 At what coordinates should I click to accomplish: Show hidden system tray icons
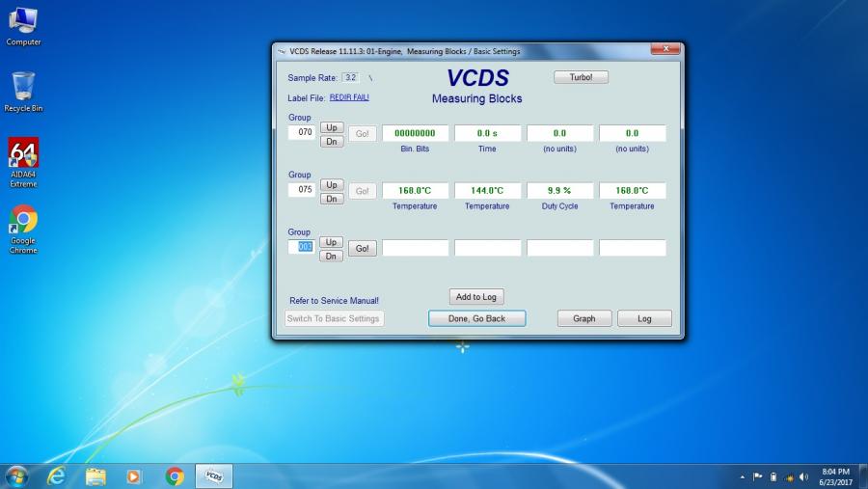[743, 476]
